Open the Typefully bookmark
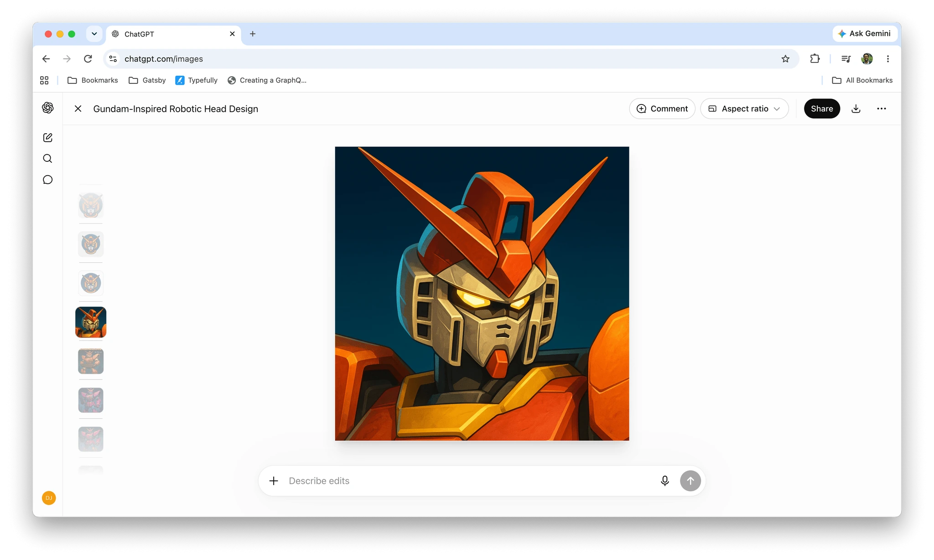 197,80
